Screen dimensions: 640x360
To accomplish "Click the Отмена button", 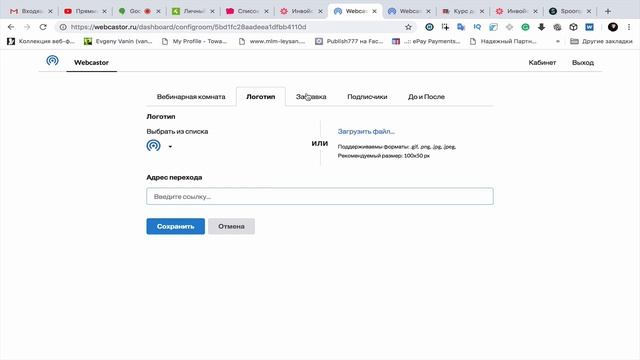I will tap(231, 226).
